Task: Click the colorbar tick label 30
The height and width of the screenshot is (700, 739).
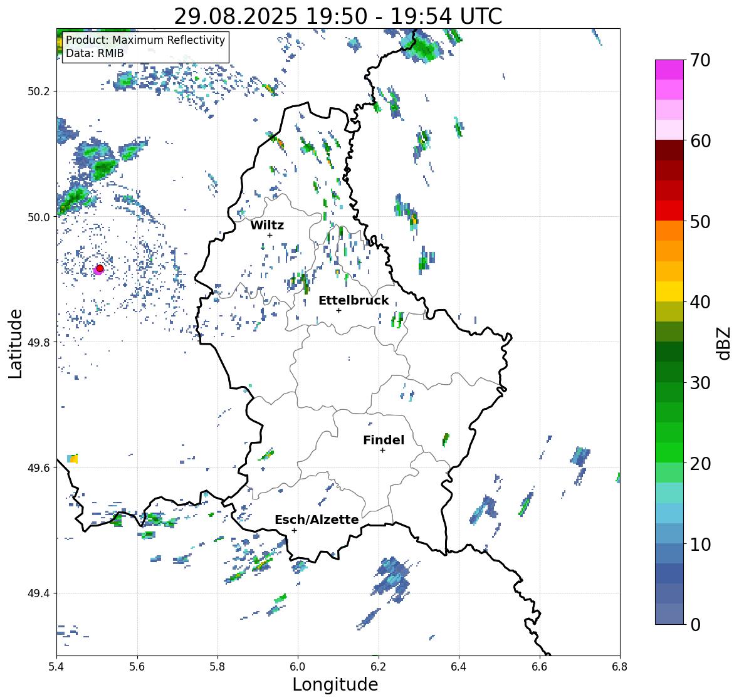Action: click(700, 383)
